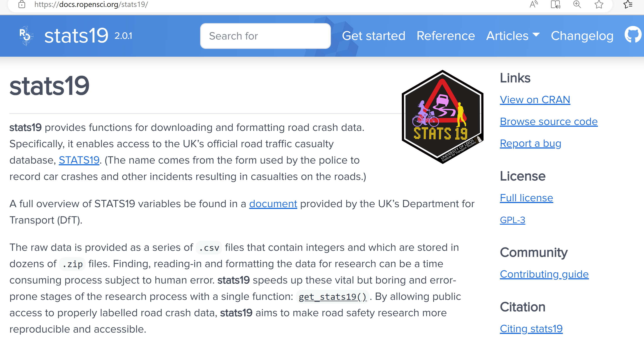Click the Report a bug link
The image size is (644, 345).
point(530,143)
